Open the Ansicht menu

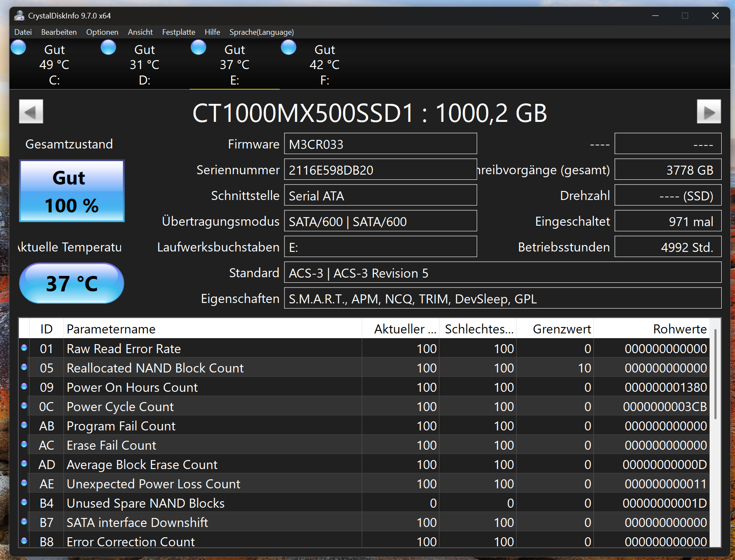(140, 32)
